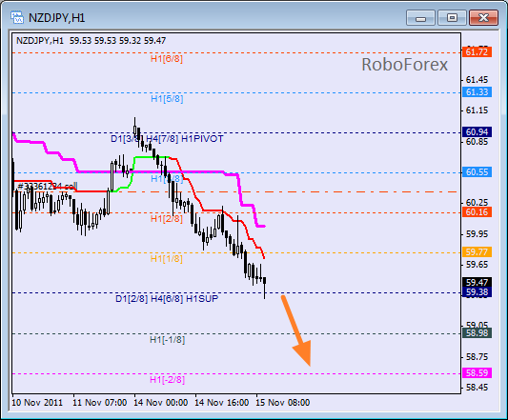508x420 pixels.
Task: Select the H1[5/8] level label
Action: (x=167, y=99)
